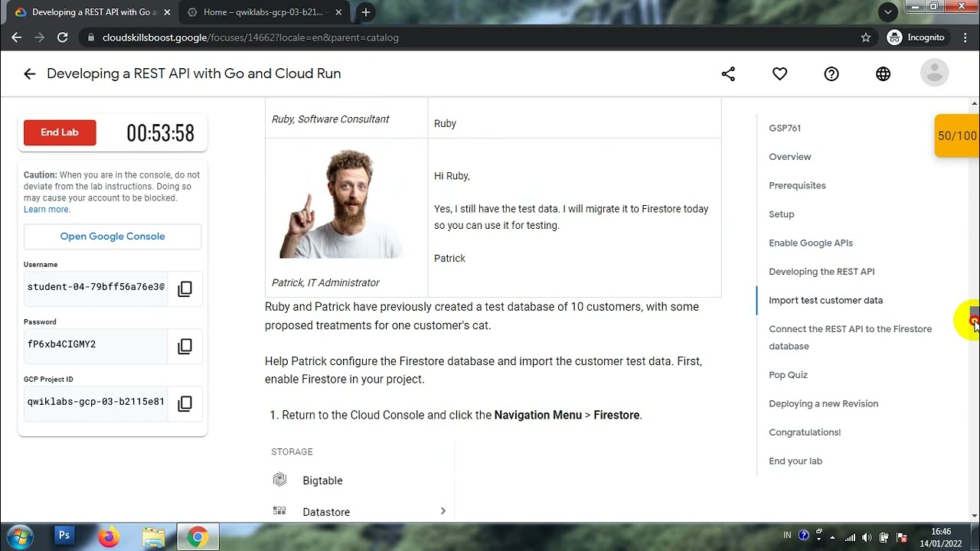
Task: Open the user profile avatar
Action: 934,73
